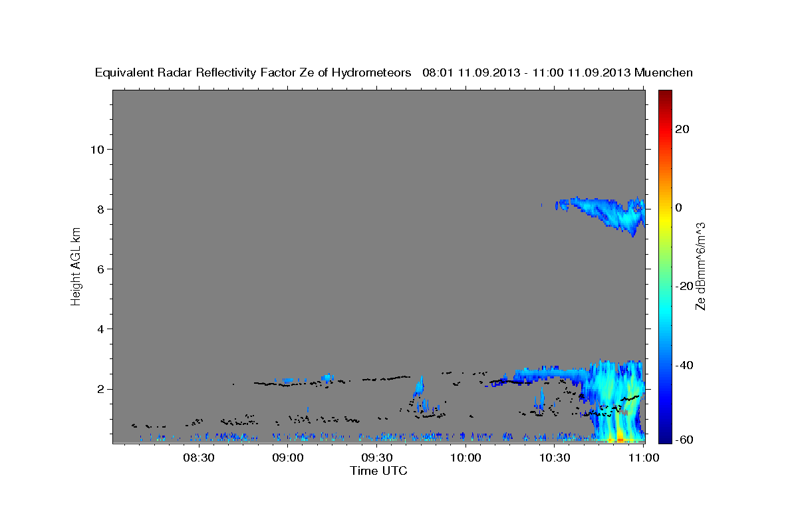Click the 'Time UTC' axis label
This screenshot has height=532, width=798.
point(378,471)
